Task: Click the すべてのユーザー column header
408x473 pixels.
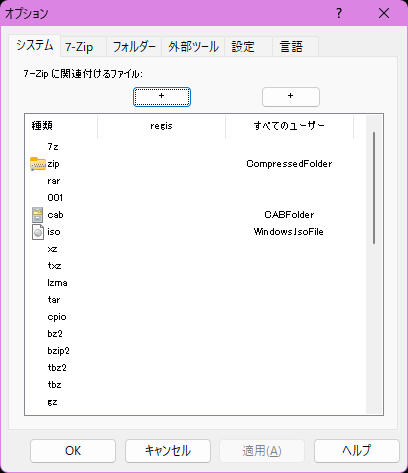Action: point(289,126)
